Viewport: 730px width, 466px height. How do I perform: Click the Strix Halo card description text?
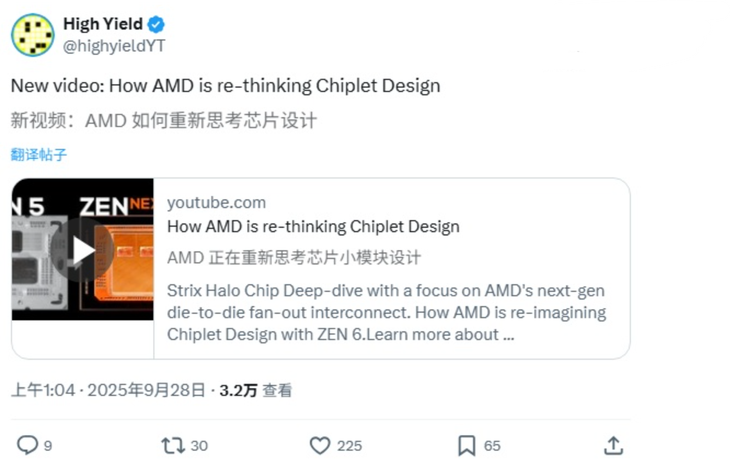coord(386,312)
